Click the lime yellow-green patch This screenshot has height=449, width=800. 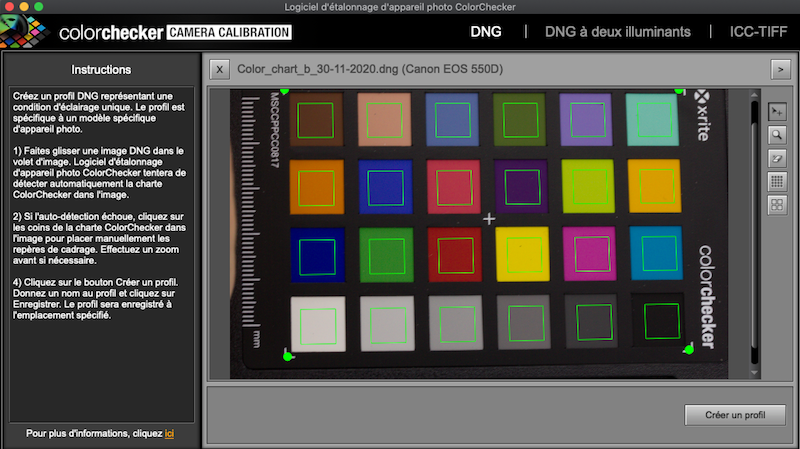click(x=588, y=186)
